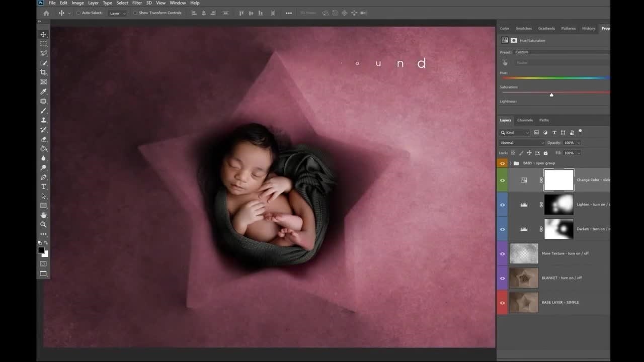Check Show Transform Controls
Viewport: 644px width, 362px height.
(x=135, y=13)
